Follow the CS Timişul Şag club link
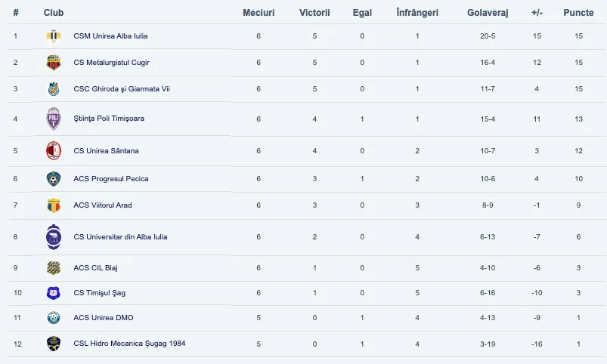The image size is (607, 364). tap(100, 293)
